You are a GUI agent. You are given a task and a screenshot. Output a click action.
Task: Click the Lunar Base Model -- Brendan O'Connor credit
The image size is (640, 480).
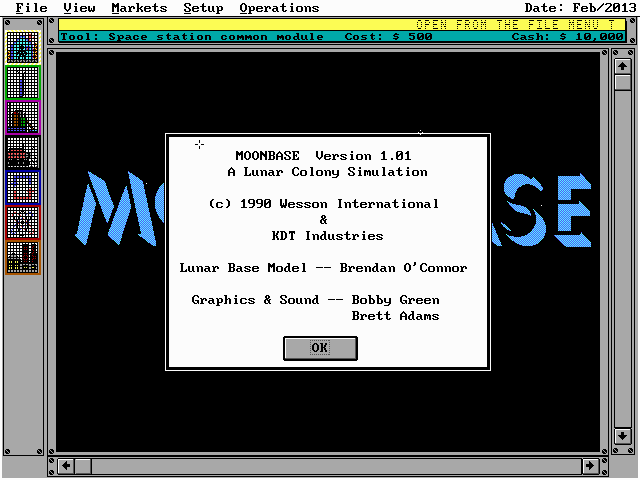(323, 268)
